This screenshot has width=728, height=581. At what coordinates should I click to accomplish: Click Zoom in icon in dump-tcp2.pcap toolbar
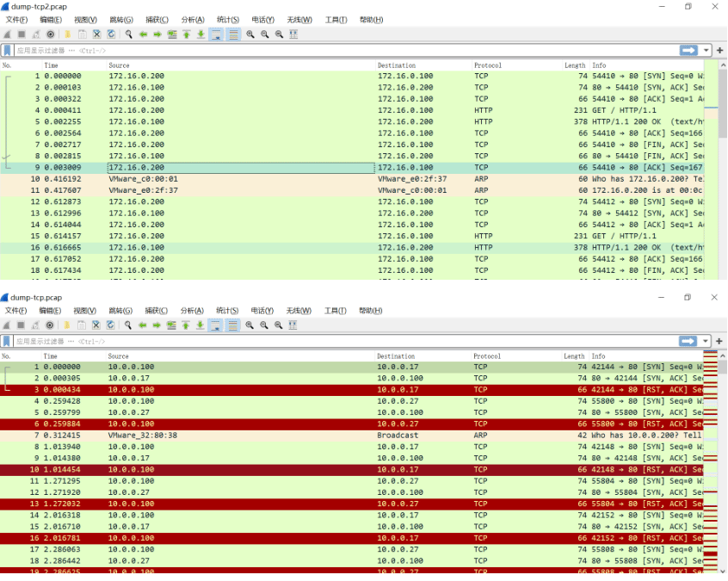click(250, 34)
